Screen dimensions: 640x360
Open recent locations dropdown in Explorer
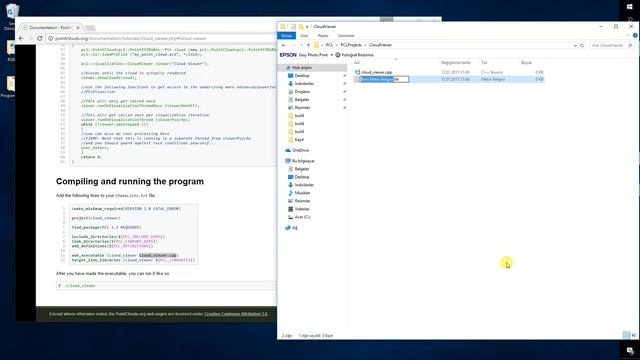(x=301, y=45)
